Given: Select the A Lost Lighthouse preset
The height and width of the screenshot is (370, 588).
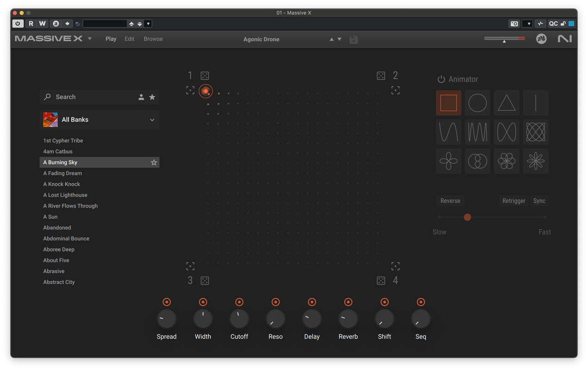Looking at the screenshot, I should [x=65, y=195].
